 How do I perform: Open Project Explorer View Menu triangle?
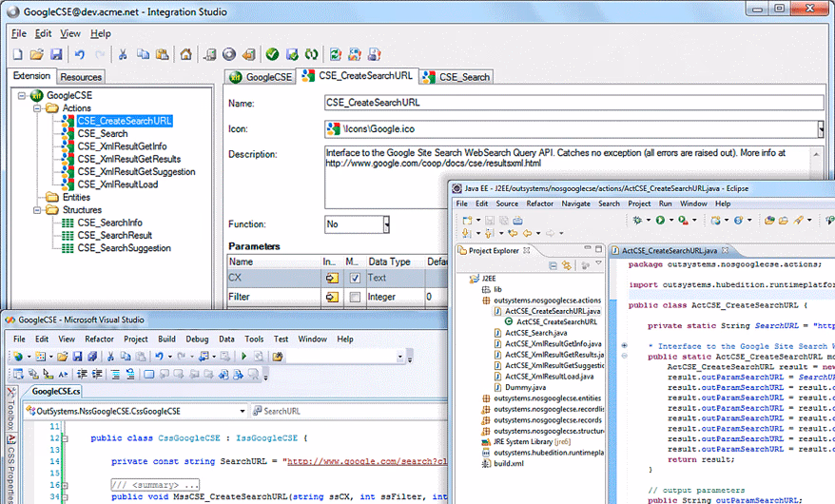click(598, 263)
